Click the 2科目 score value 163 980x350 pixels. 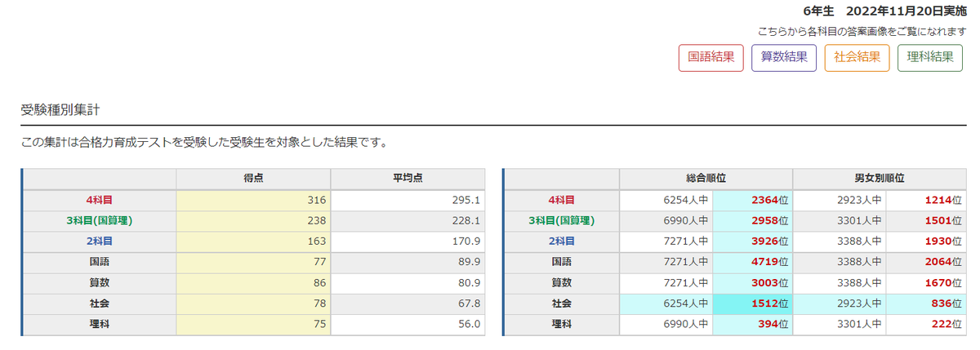[317, 241]
